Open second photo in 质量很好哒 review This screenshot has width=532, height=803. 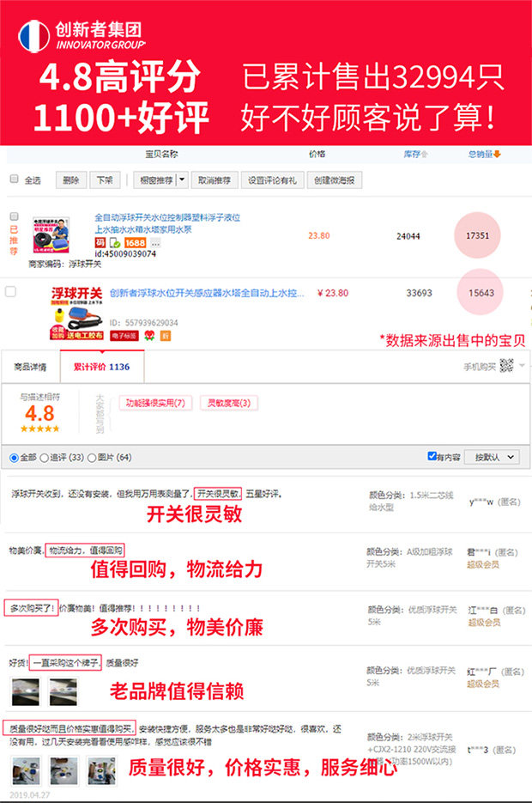(64, 771)
